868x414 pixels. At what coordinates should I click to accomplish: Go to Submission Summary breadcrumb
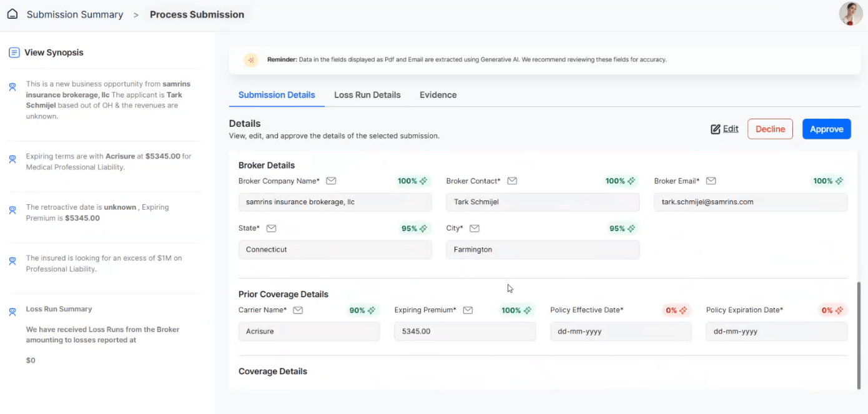pos(75,14)
